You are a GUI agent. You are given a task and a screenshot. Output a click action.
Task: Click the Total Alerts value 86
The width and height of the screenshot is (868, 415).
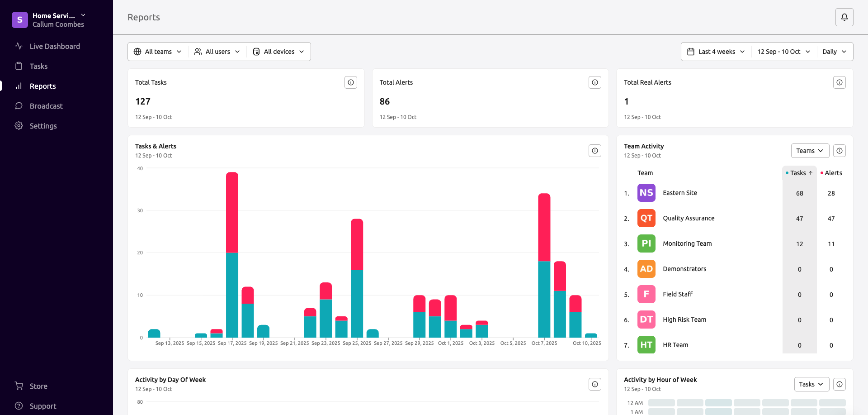click(385, 101)
